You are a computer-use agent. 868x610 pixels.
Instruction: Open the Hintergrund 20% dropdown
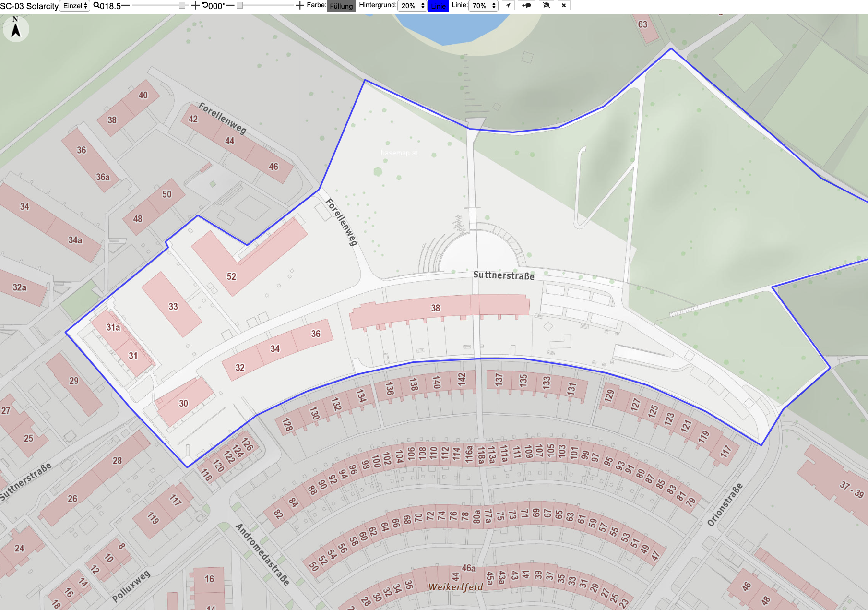tap(412, 6)
